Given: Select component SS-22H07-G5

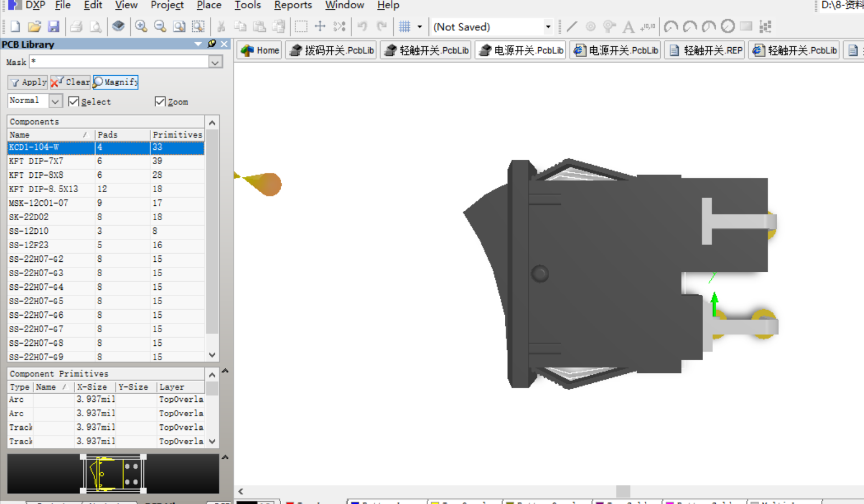Looking at the screenshot, I should (106, 301).
